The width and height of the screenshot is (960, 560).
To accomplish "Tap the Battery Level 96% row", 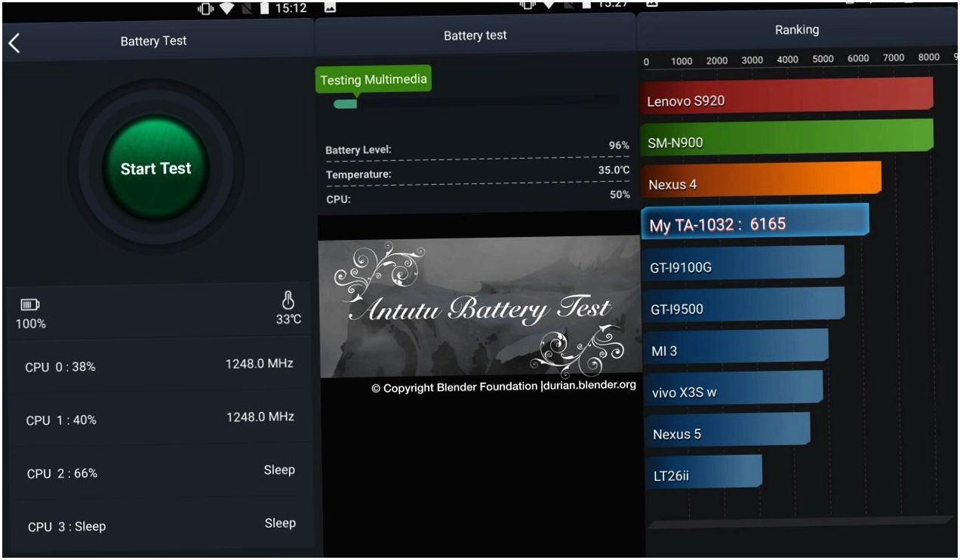I will (478, 149).
